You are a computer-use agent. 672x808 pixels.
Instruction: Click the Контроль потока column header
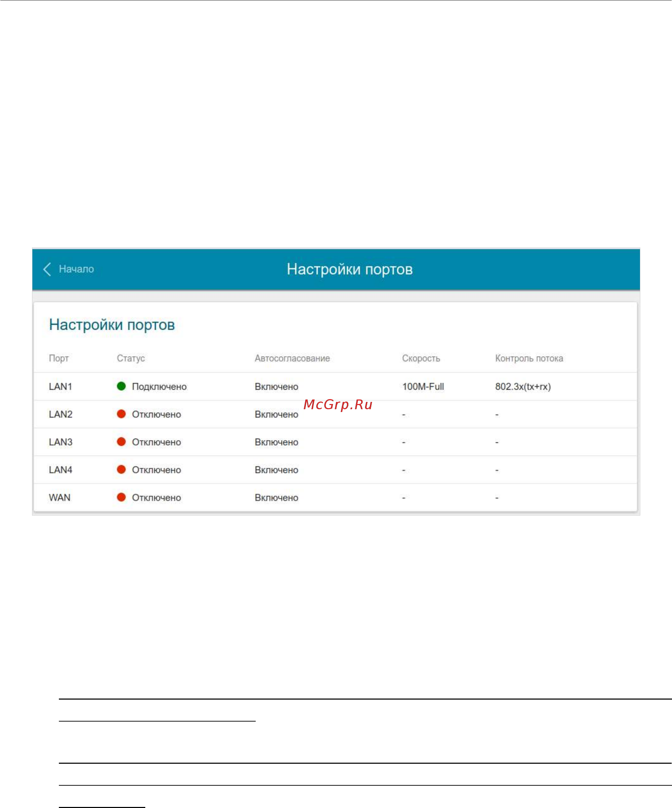pyautogui.click(x=529, y=358)
